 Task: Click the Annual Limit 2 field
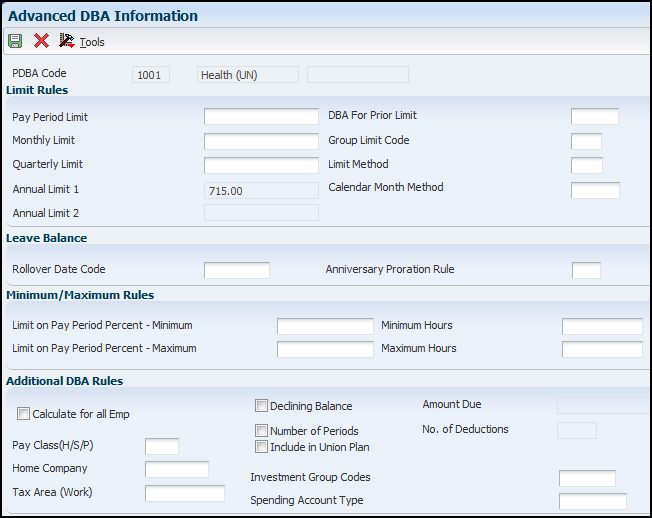click(261, 212)
